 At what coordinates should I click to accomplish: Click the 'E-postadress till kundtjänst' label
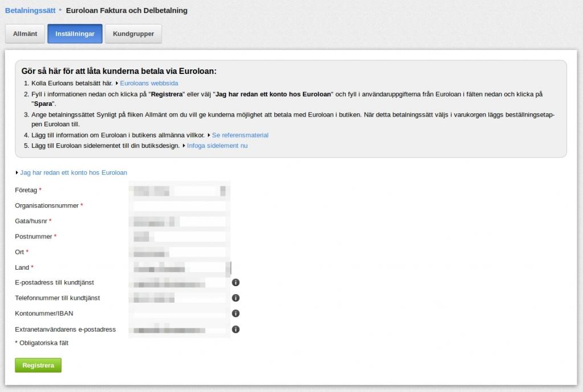(54, 282)
